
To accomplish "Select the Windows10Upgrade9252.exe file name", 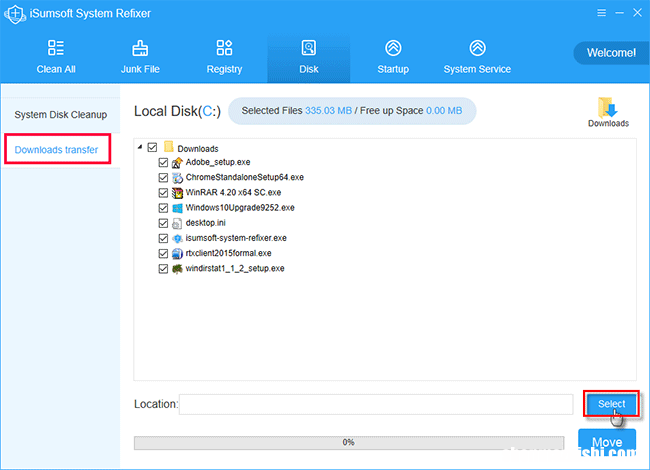I will click(240, 208).
